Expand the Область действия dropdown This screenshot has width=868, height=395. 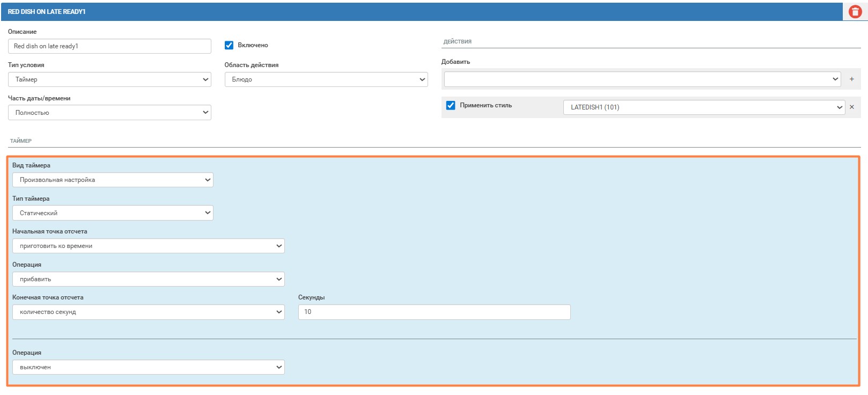click(326, 79)
